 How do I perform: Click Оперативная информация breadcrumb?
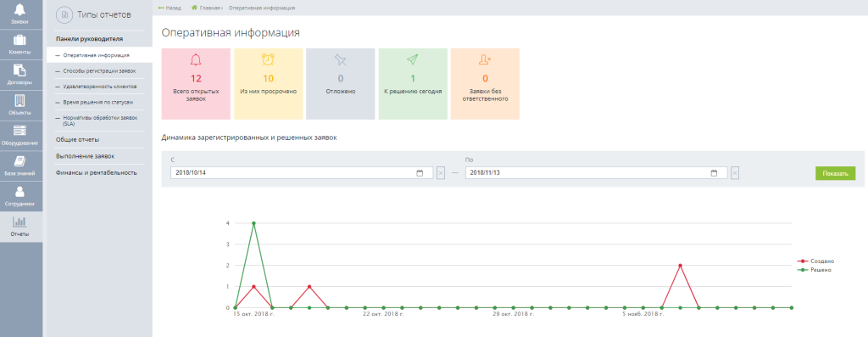point(262,8)
